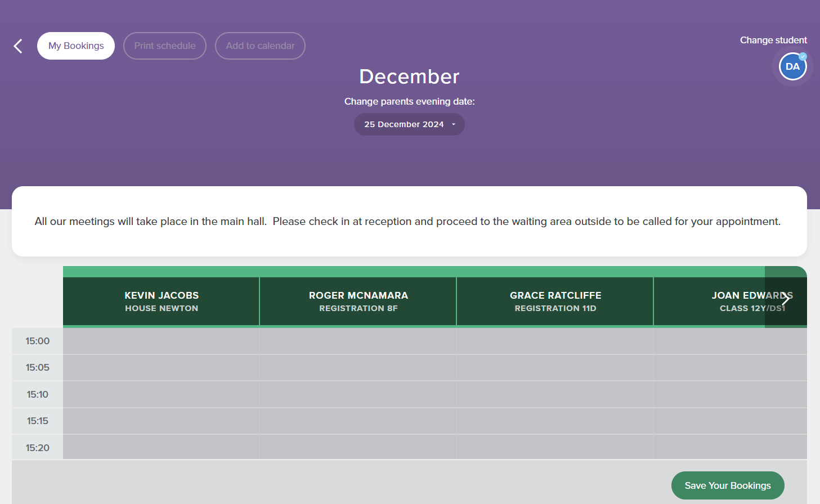Image resolution: width=820 pixels, height=504 pixels.
Task: Expand the list of available evening dates
Action: point(409,124)
